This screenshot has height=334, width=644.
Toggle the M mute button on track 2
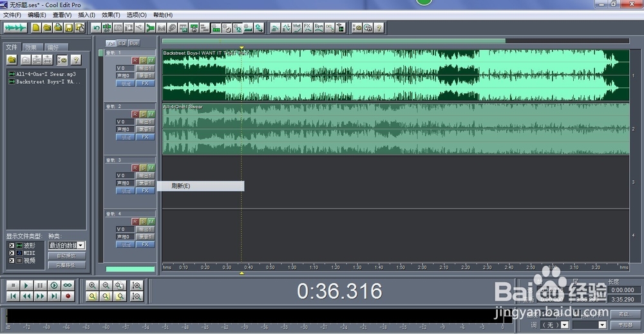point(151,114)
